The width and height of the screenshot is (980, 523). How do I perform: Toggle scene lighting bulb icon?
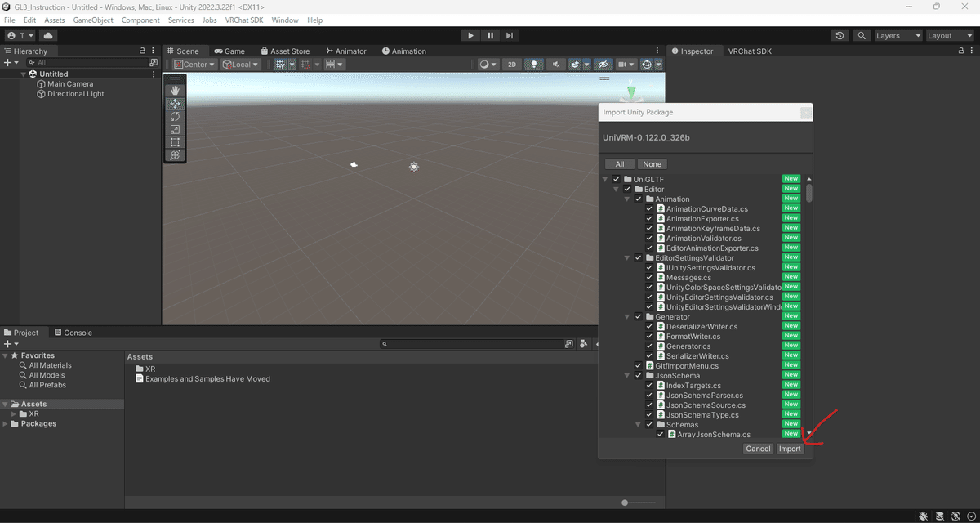[x=534, y=65]
